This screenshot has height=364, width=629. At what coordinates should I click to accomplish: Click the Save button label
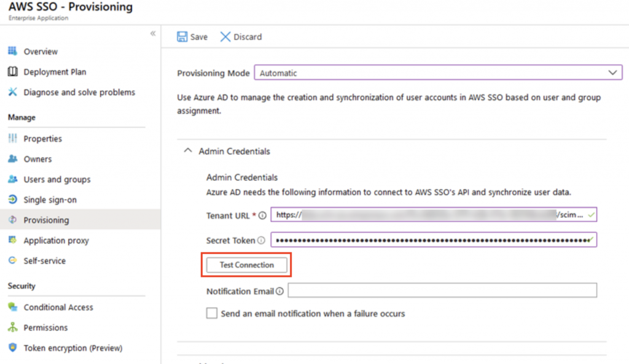coord(198,37)
